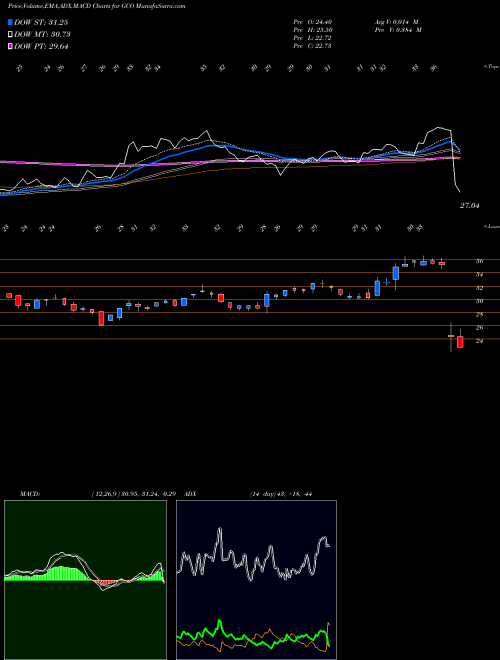Select the 'DOW MT: 30.73' legend text

(x=42, y=35)
